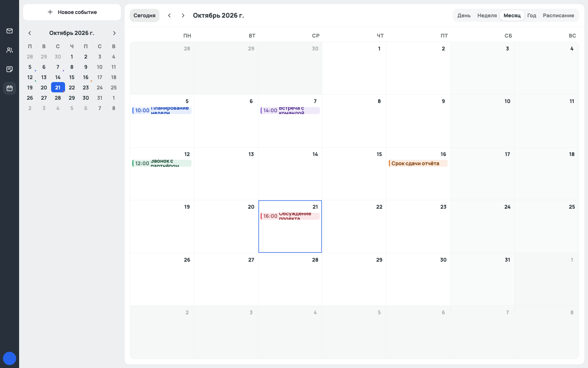Open the 10:00 Планирование недели event
Screen dimensions: 588x368
pos(162,110)
